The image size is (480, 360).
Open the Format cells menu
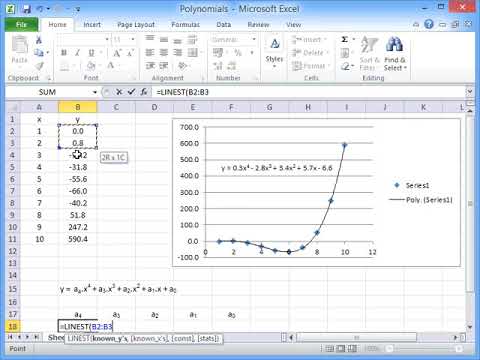[x=310, y=66]
